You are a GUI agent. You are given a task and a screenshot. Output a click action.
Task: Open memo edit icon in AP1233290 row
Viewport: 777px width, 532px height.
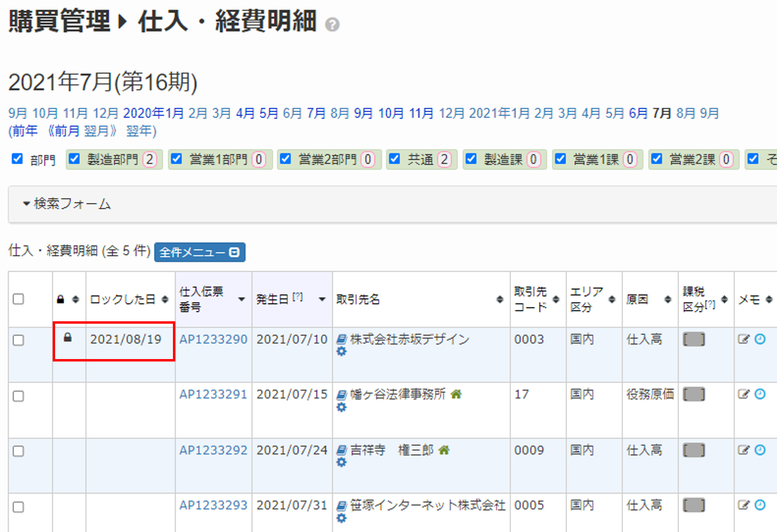pos(744,339)
